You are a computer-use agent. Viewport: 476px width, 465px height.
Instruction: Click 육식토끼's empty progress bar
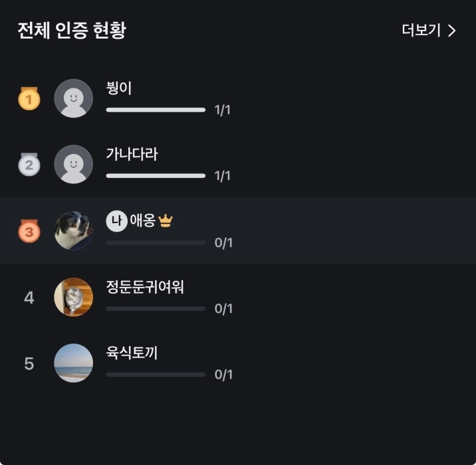tap(156, 375)
